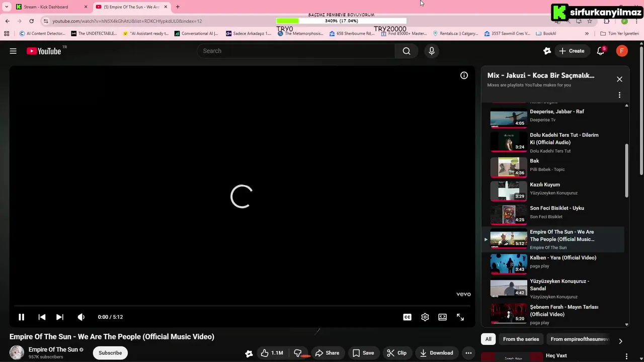Open the YouTube guide hamburger menu
This screenshot has width=644, height=362.
[13, 51]
